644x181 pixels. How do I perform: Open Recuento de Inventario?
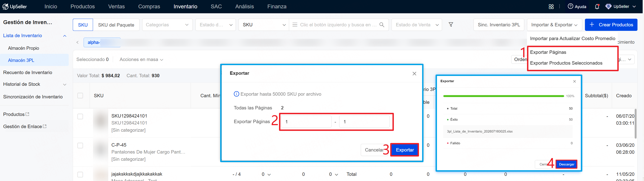[28, 72]
